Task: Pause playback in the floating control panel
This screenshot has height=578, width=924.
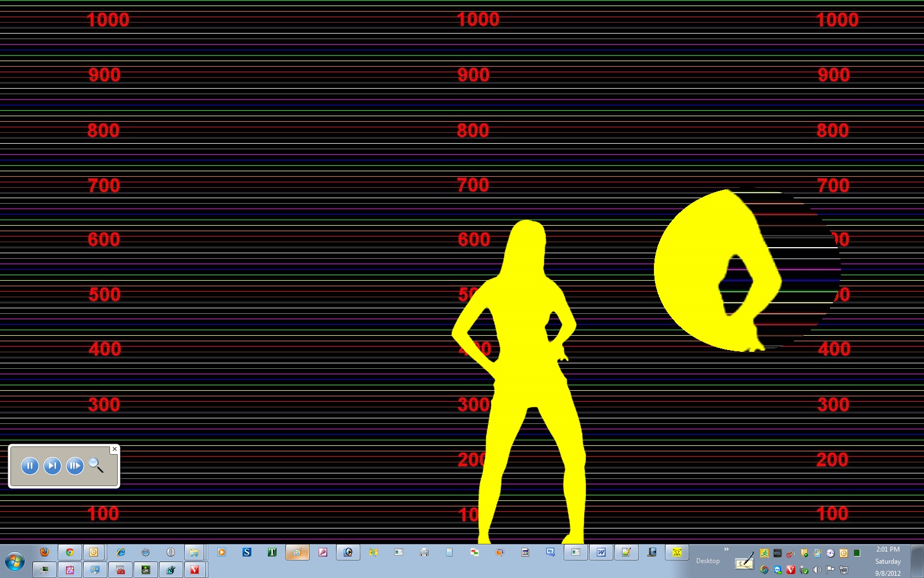Action: coord(30,466)
